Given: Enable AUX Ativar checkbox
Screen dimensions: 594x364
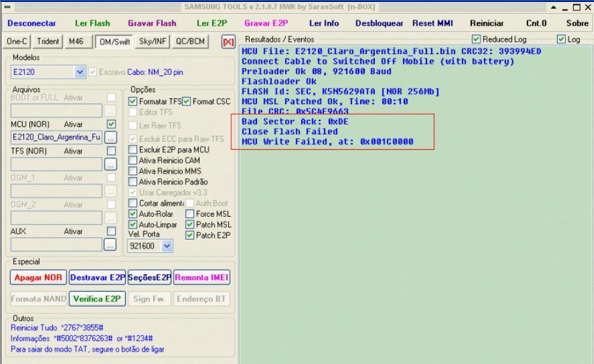Looking at the screenshot, I should 111,231.
